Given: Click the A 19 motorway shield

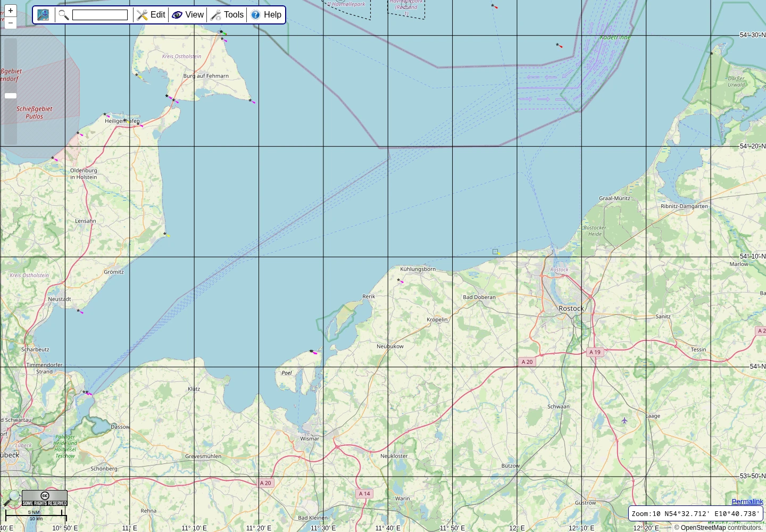Looking at the screenshot, I should pyautogui.click(x=595, y=352).
